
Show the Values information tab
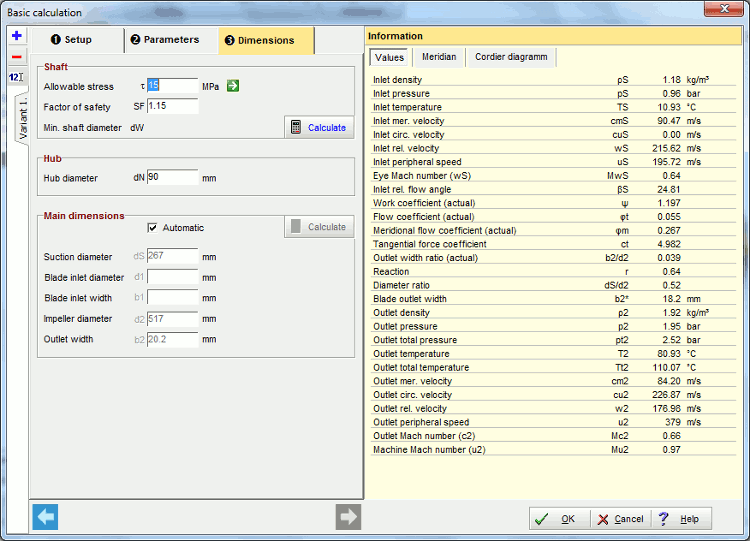tap(389, 57)
